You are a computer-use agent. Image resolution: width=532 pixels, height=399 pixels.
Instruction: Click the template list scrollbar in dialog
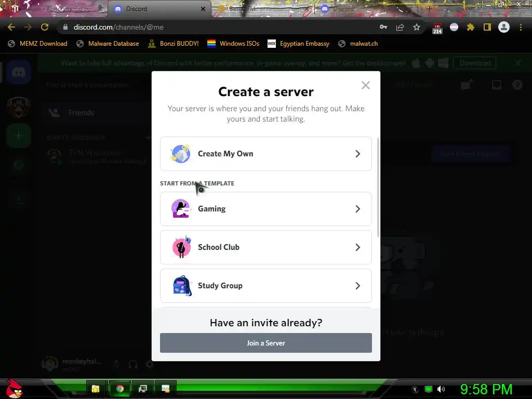(x=378, y=187)
